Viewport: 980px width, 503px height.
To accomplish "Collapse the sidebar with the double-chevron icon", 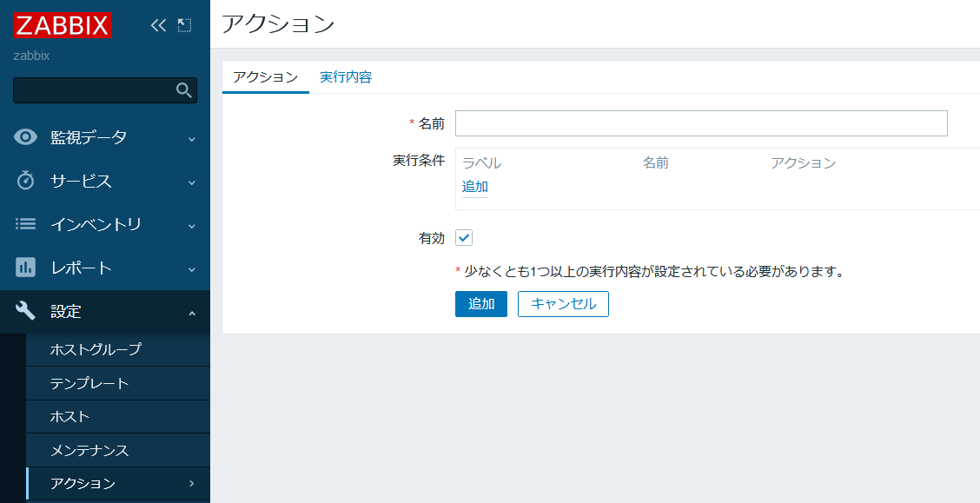I will click(158, 25).
